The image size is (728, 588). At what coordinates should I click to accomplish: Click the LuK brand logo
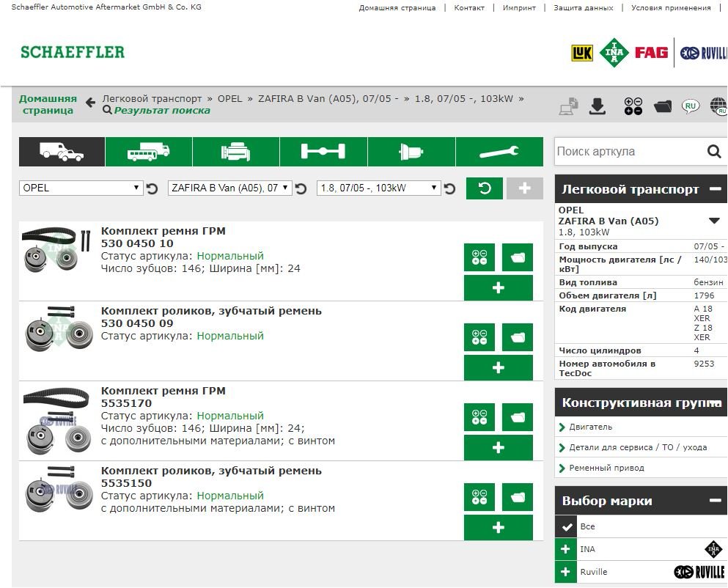tap(582, 53)
